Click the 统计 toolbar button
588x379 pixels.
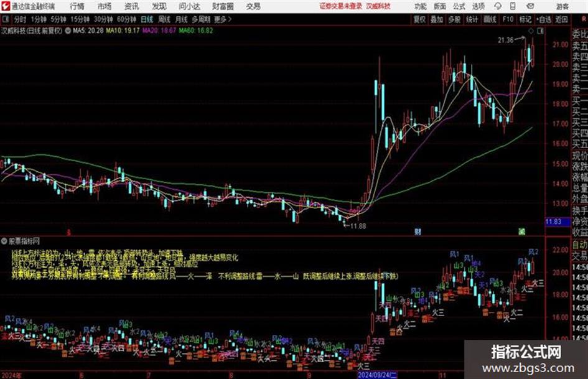tap(472, 19)
